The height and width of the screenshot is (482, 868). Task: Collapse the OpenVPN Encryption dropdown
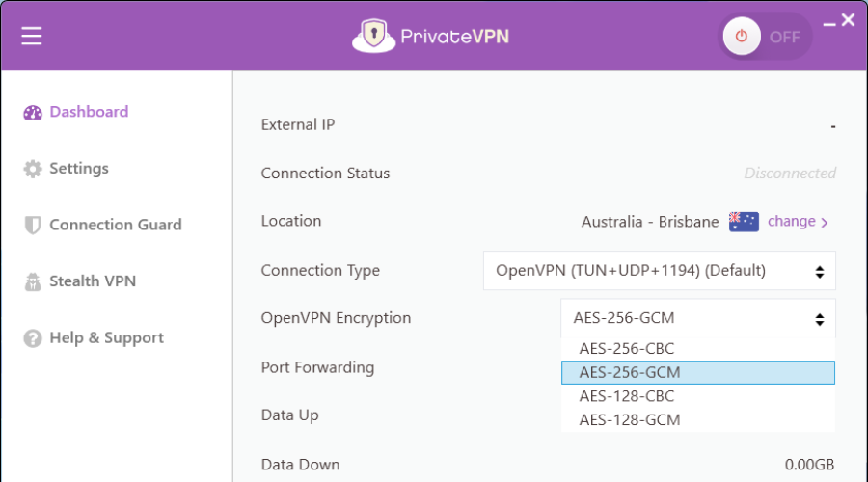click(x=698, y=318)
